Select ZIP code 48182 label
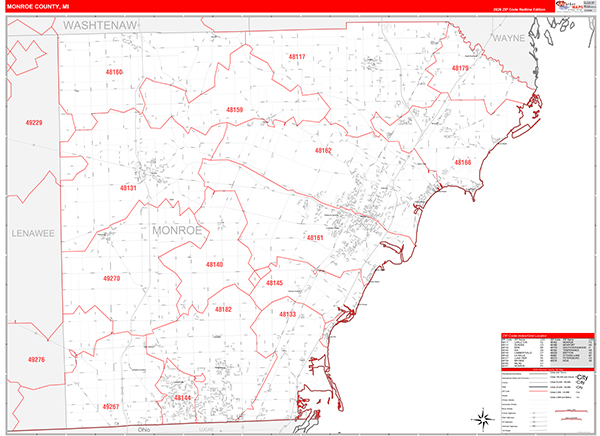 coord(223,309)
